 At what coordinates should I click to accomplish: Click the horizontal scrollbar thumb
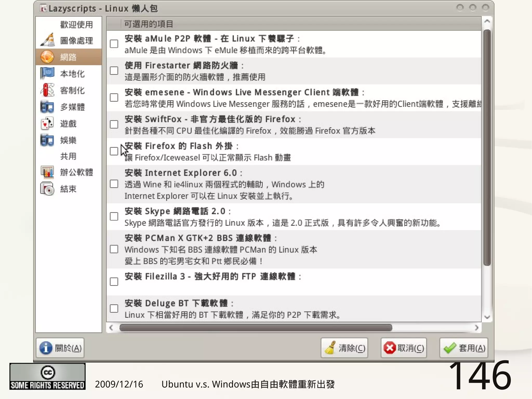point(256,328)
